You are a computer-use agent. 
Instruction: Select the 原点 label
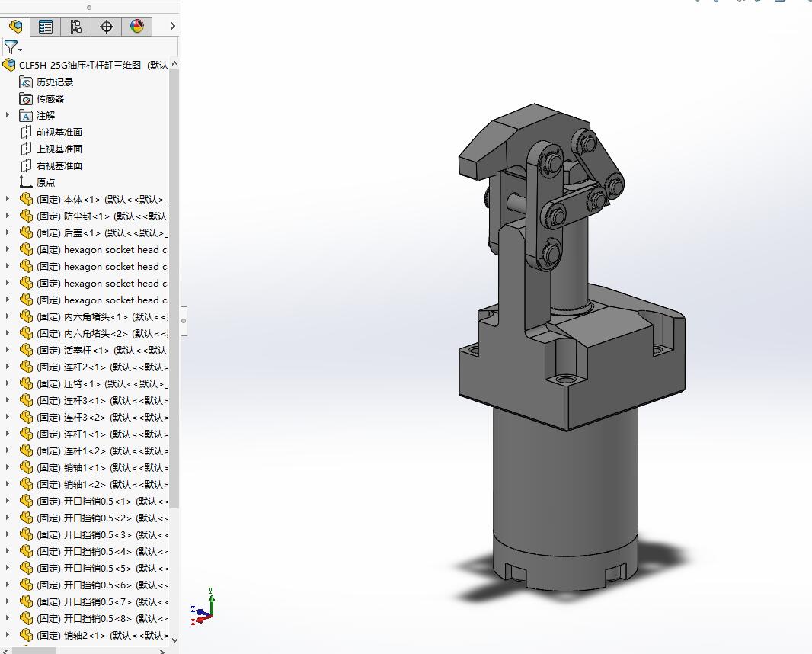pos(46,182)
